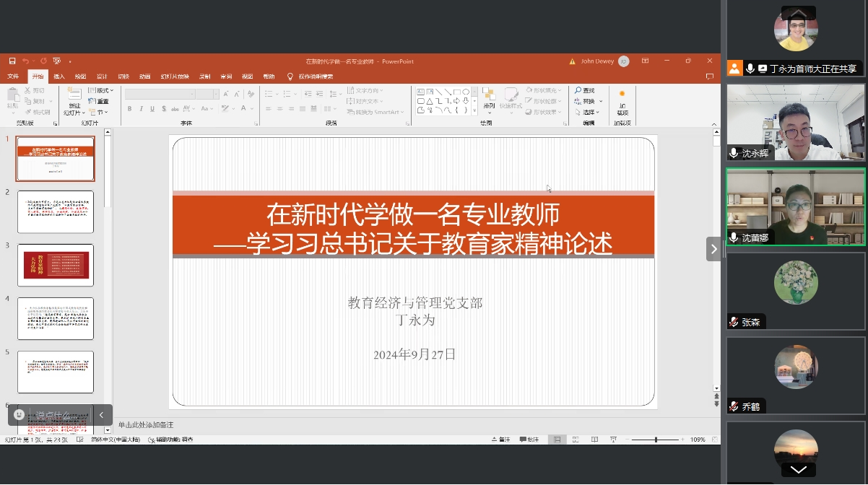Expand participant panel with the side arrow
The width and height of the screenshot is (868, 485).
pos(713,249)
